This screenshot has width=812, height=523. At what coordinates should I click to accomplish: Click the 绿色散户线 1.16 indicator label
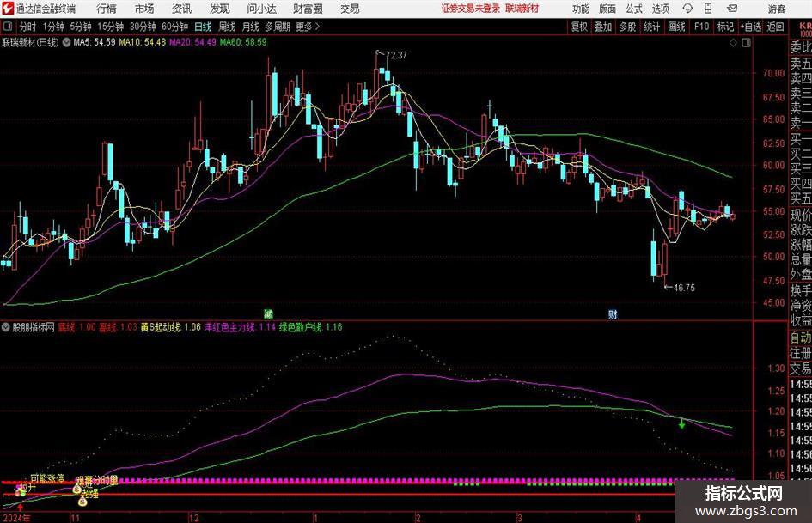(311, 327)
